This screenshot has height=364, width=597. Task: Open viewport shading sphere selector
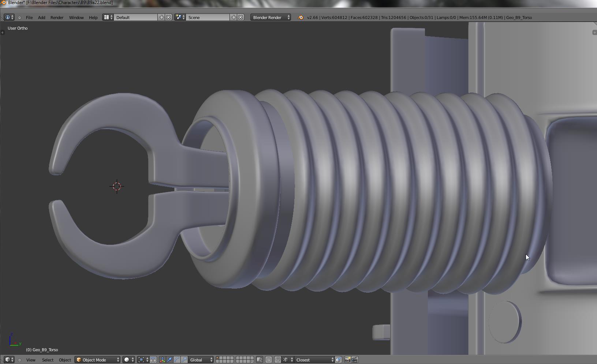(128, 360)
